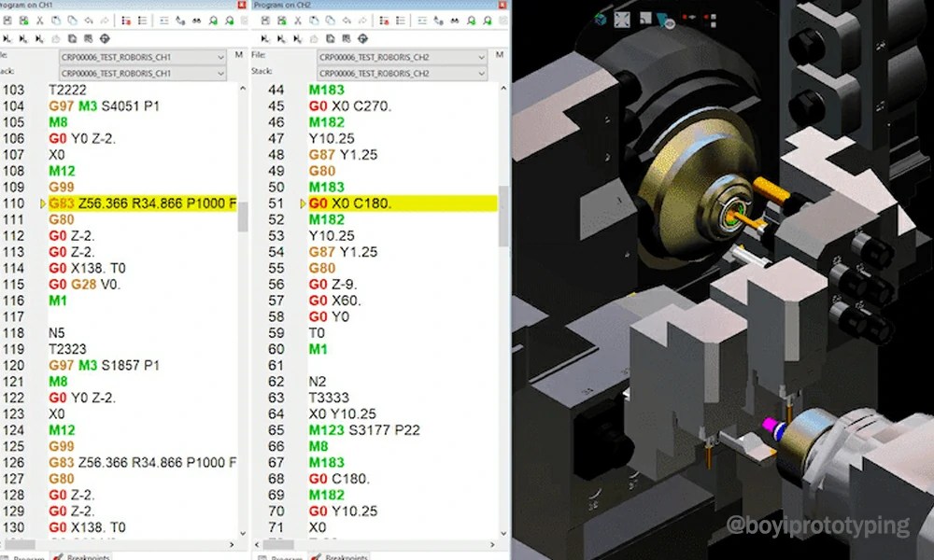Click CH1 vertical scrollbar thumb
This screenshot has width=934, height=560.
click(x=243, y=218)
